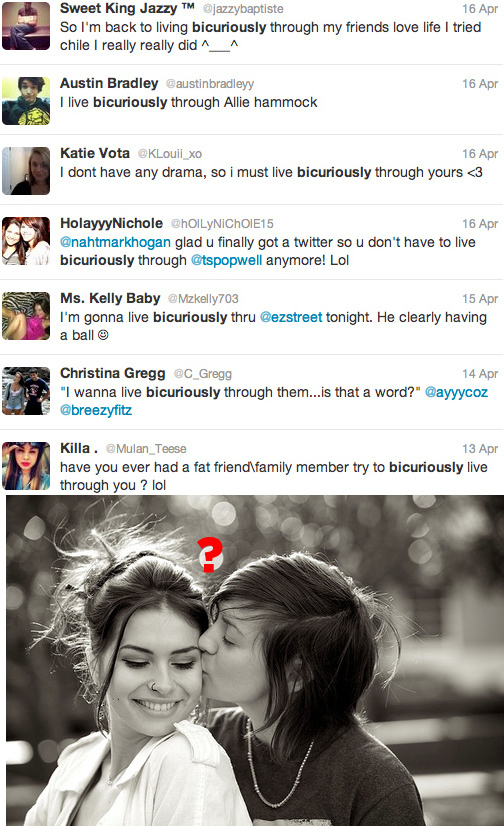Open the @ayyycoz mention link
The height and width of the screenshot is (826, 504).
coord(456,392)
